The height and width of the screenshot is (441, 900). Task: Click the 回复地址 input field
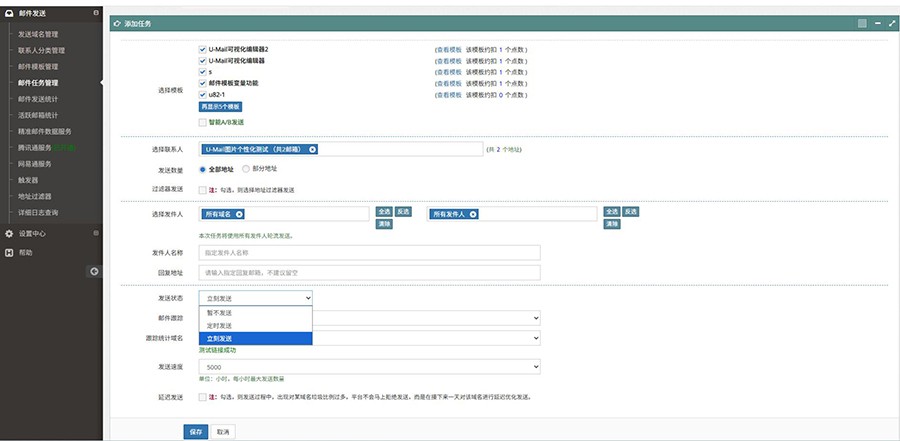coord(369,273)
